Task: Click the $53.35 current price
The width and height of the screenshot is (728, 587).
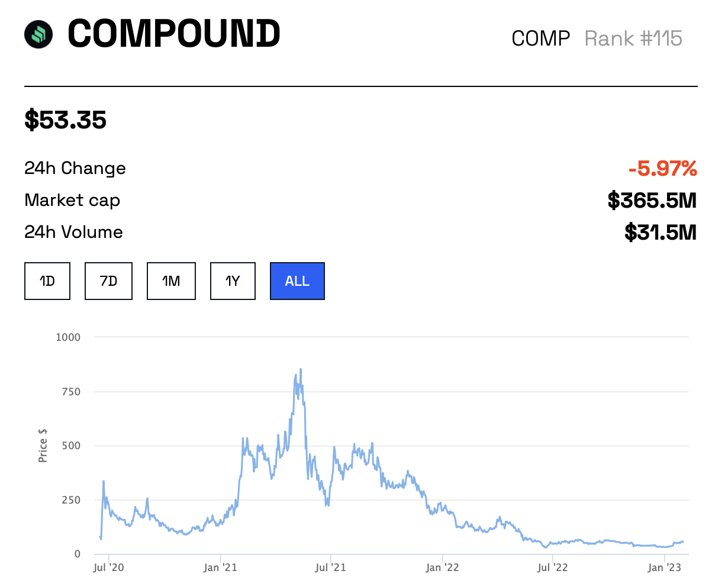Action: point(66,120)
